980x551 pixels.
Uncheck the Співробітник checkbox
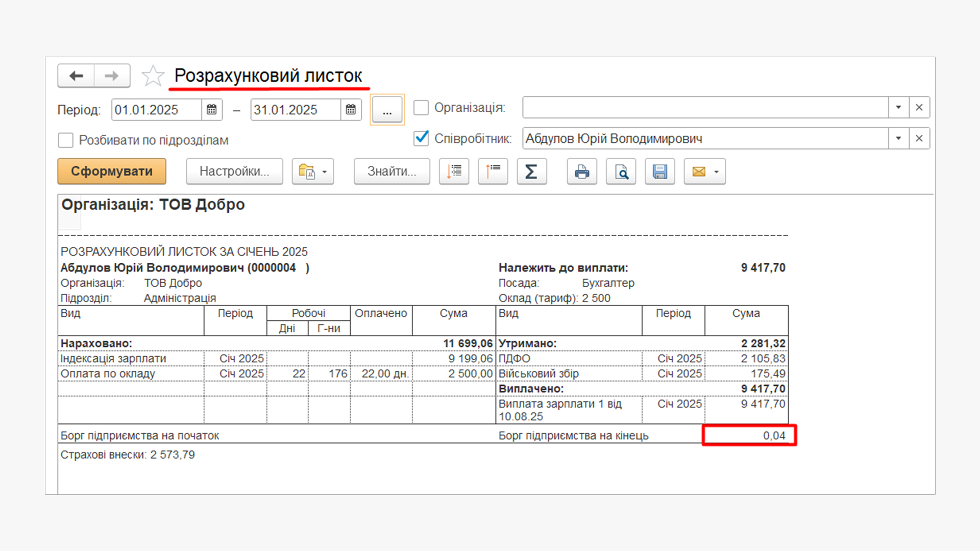point(421,138)
